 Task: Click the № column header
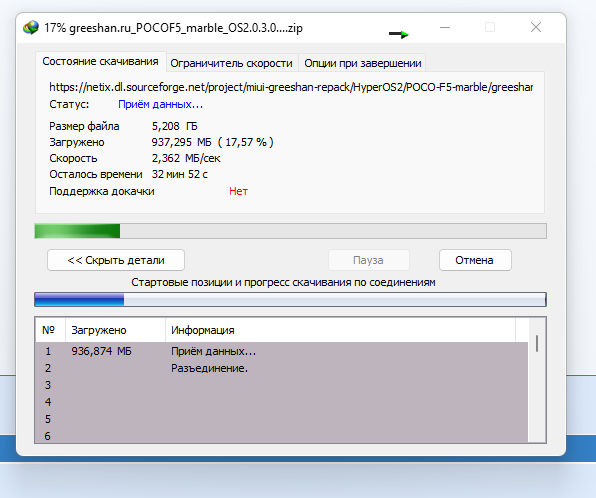[50, 330]
